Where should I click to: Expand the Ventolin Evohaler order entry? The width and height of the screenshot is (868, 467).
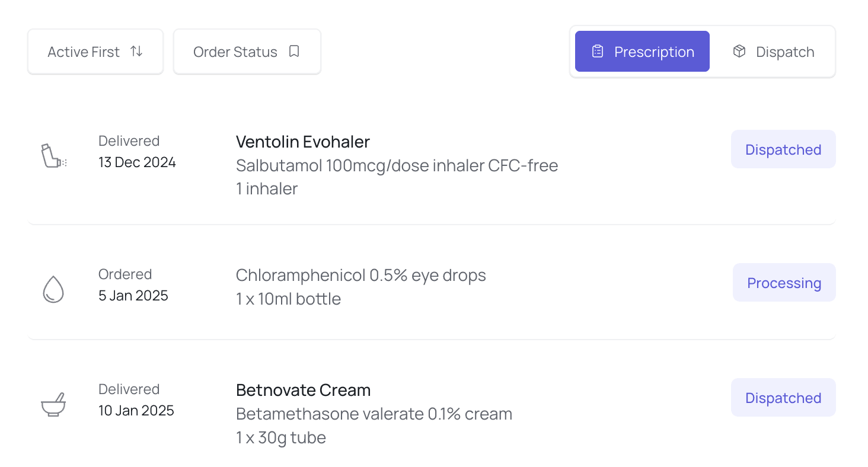[x=302, y=142]
